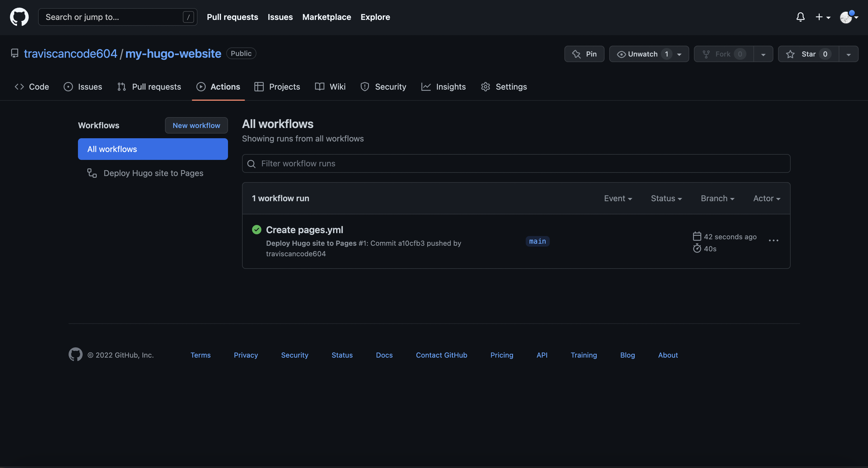The image size is (868, 468).
Task: Open the plus create-new menu
Action: click(x=823, y=17)
